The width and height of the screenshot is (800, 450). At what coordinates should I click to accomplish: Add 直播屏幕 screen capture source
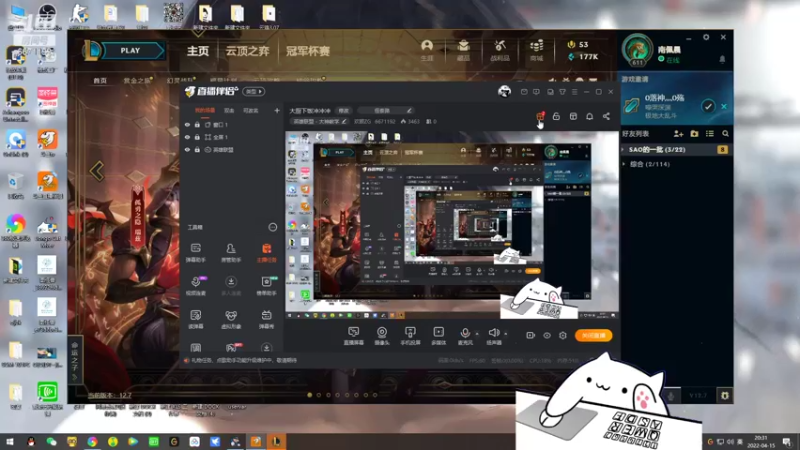pyautogui.click(x=354, y=336)
